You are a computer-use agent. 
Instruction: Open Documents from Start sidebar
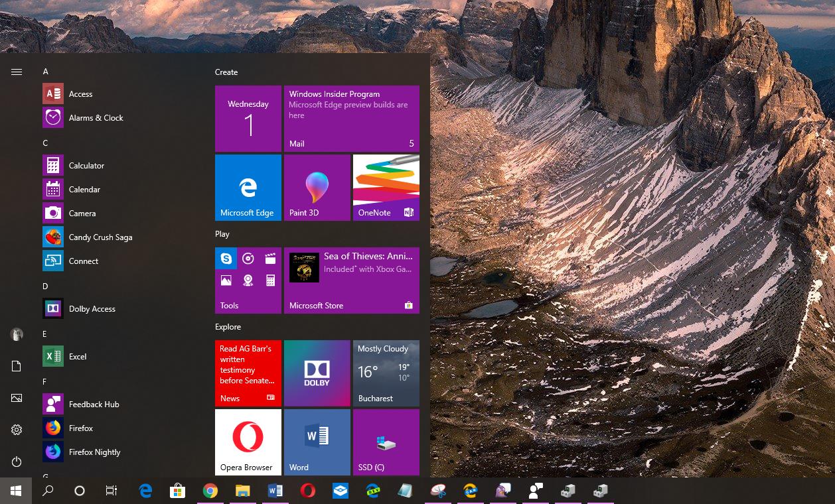click(17, 366)
